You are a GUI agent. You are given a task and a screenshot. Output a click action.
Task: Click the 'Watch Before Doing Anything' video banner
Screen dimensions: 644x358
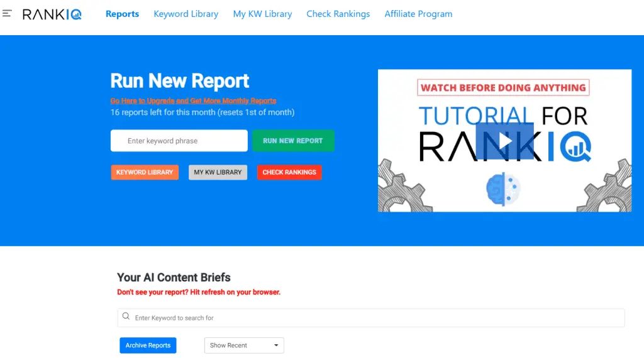[503, 87]
